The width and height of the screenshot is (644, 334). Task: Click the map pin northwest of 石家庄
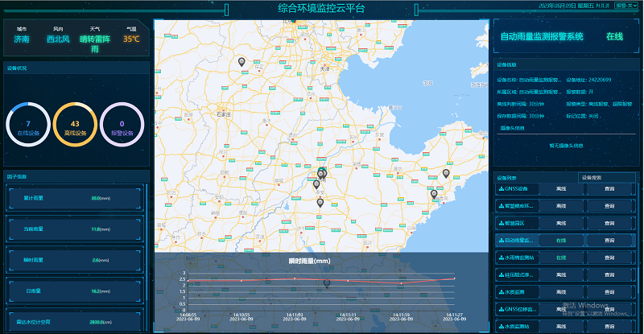[x=242, y=62]
